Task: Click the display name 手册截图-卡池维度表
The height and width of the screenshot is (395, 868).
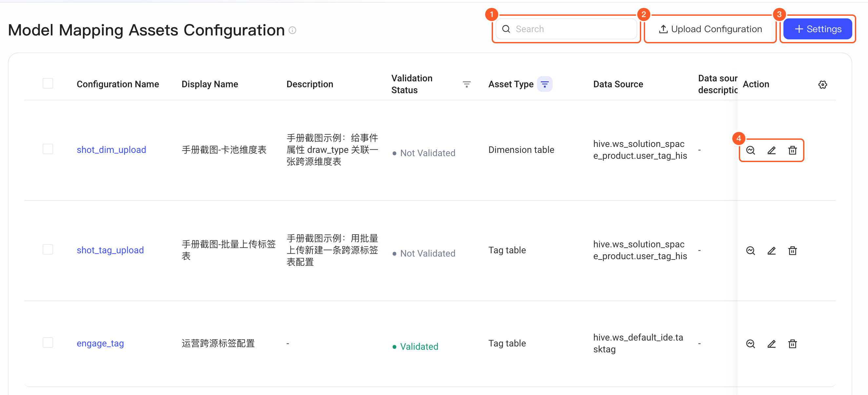Action: click(224, 150)
